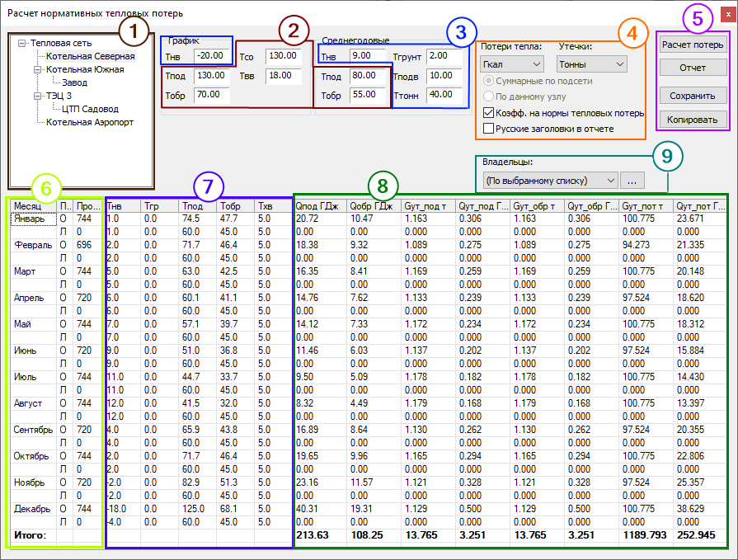This screenshot has width=738, height=560.
Task: Collapse the Котельная Южная tree branch
Action: tap(37, 70)
